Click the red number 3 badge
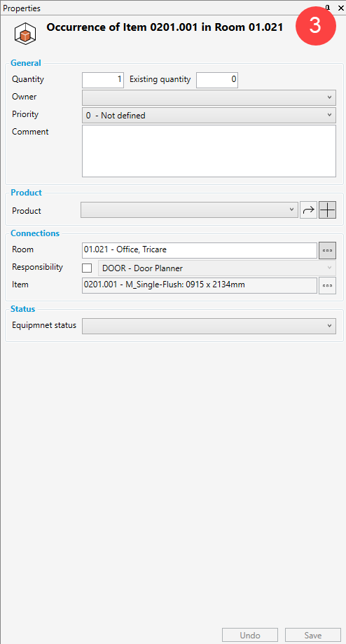The height and width of the screenshot is (644, 346). pos(315,25)
